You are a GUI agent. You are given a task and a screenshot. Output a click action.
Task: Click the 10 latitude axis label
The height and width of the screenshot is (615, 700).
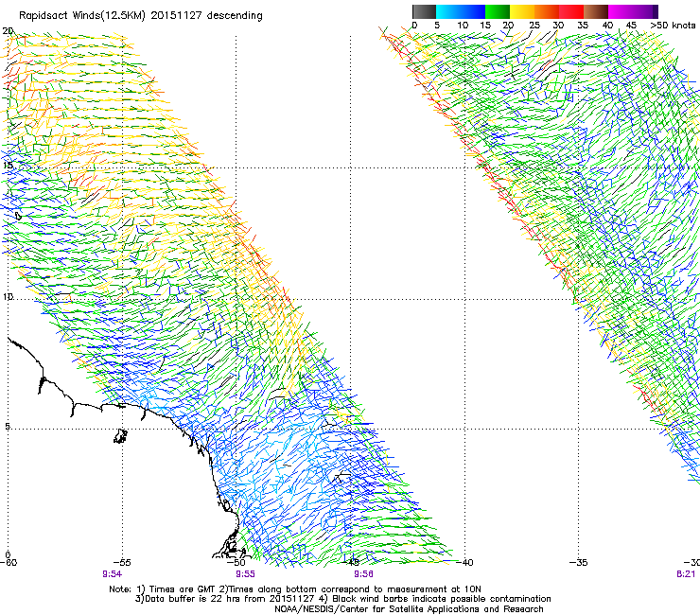click(8, 296)
